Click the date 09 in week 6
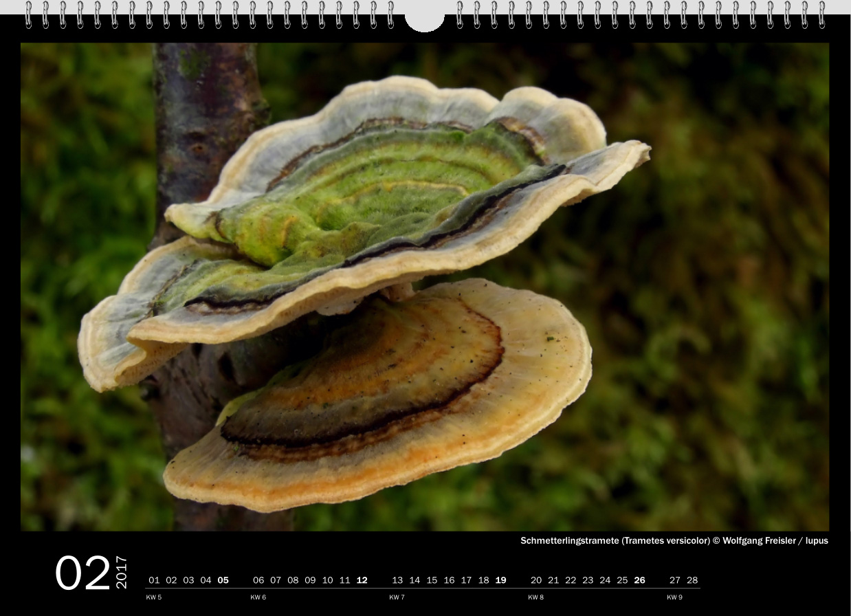This screenshot has width=851, height=616. click(310, 580)
